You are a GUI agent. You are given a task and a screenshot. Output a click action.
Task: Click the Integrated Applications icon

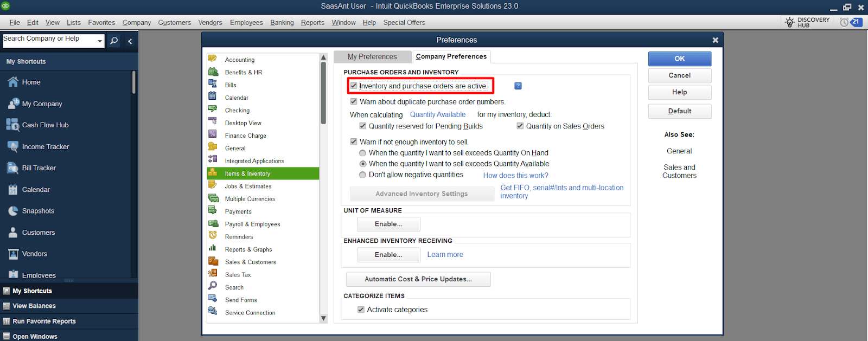click(213, 159)
